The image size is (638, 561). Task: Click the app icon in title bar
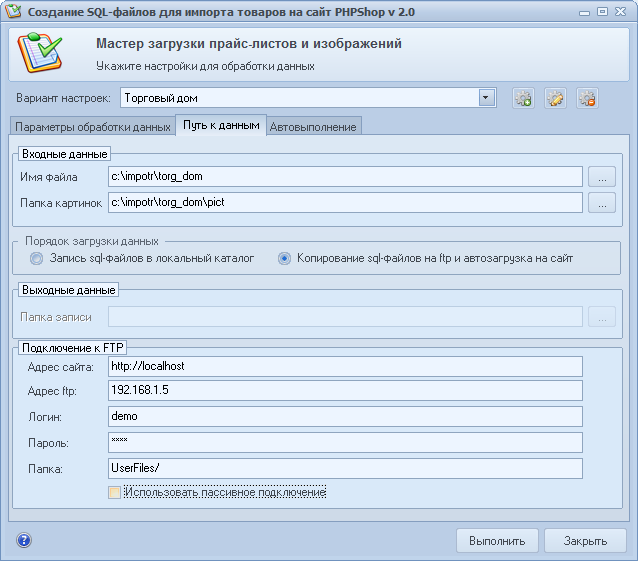coord(13,11)
